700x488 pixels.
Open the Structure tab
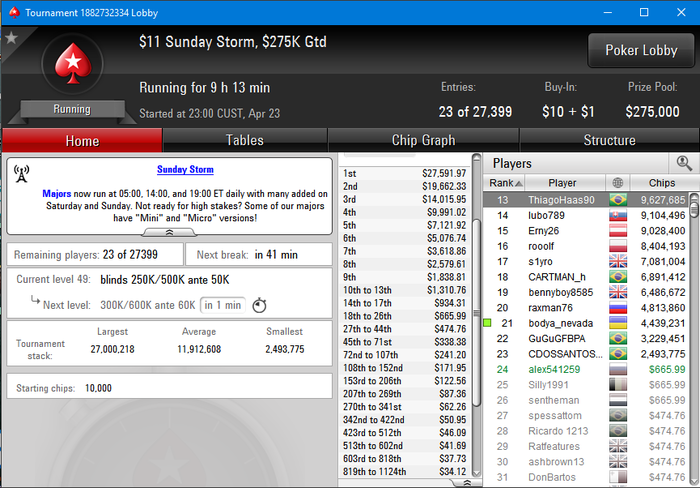click(609, 140)
